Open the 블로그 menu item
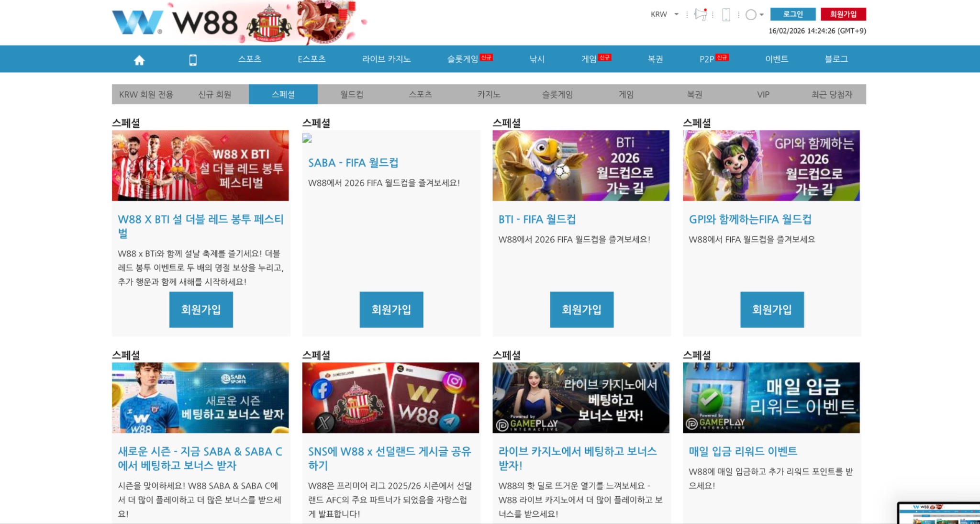The height and width of the screenshot is (524, 980). pos(836,59)
